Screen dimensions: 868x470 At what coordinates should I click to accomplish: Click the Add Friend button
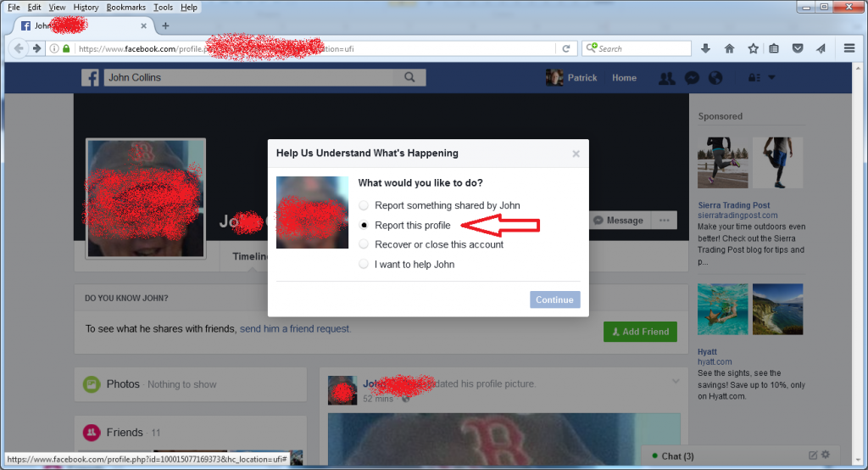click(x=640, y=332)
